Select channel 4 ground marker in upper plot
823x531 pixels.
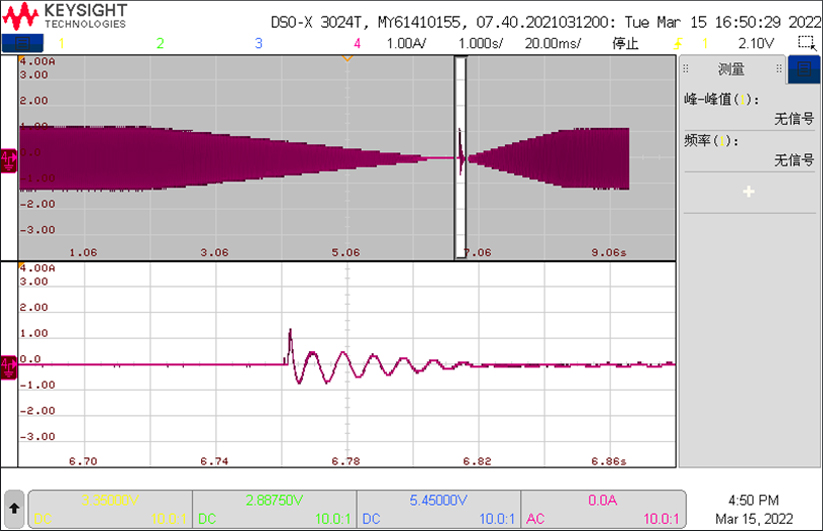pos(9,158)
